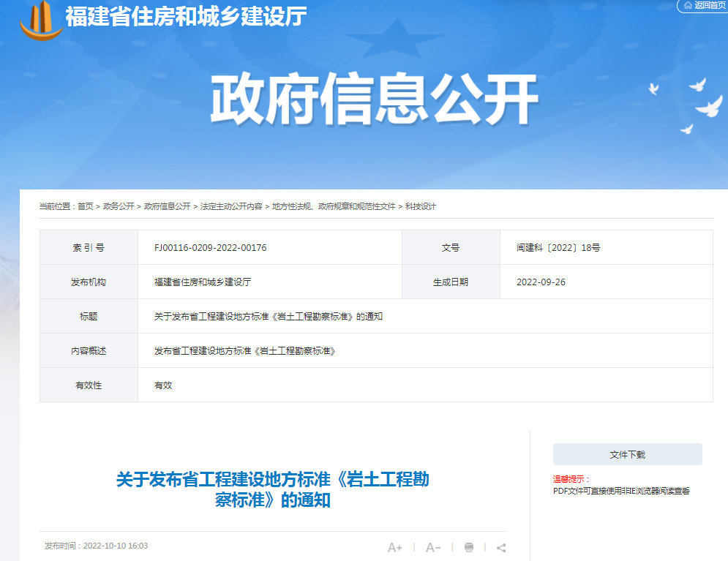
Task: Click the A− decrease font size icon
Action: coord(433,547)
